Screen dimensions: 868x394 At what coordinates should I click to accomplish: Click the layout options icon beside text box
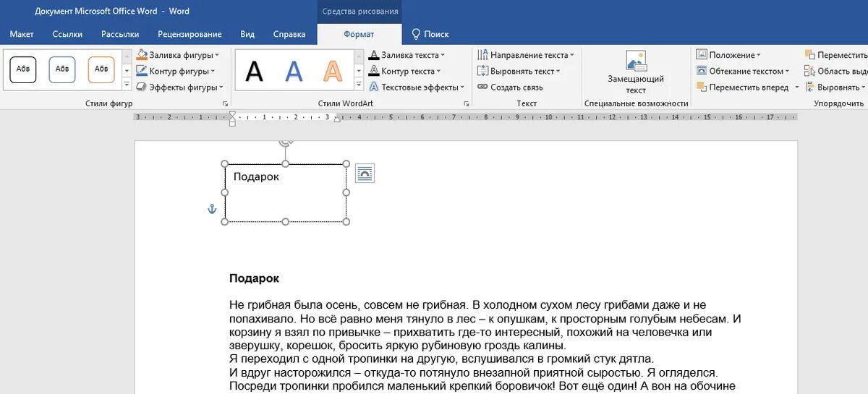click(365, 173)
